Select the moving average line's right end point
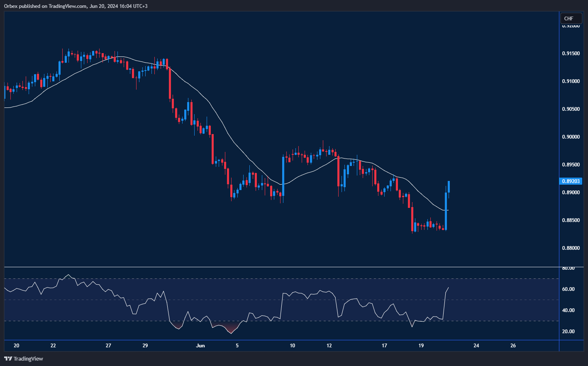Image resolution: width=588 pixels, height=366 pixels. coord(448,210)
